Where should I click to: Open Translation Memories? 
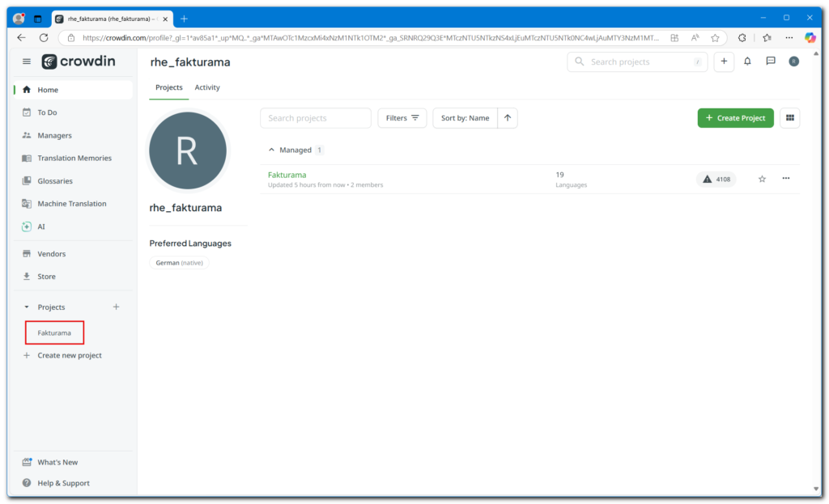coord(73,158)
